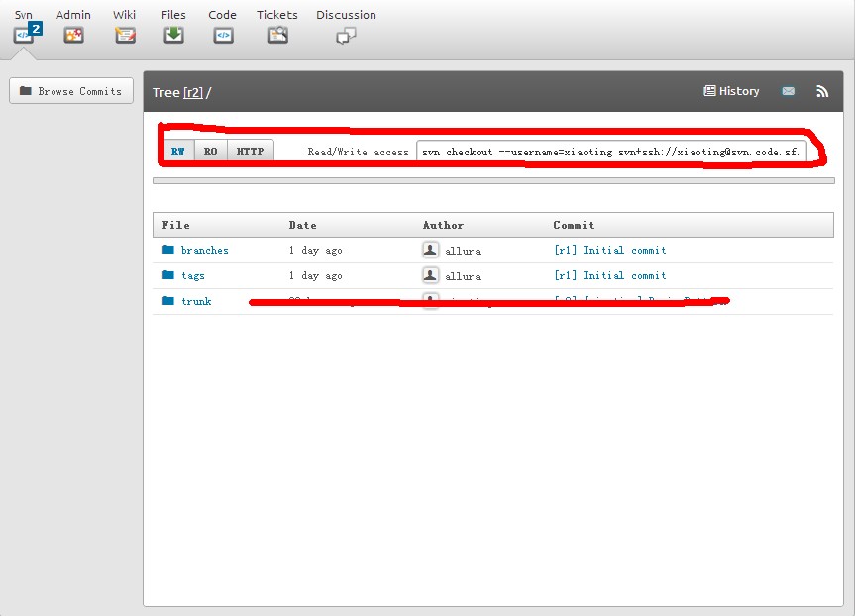The width and height of the screenshot is (855, 616).
Task: Select the HTTP access tab
Action: (251, 151)
